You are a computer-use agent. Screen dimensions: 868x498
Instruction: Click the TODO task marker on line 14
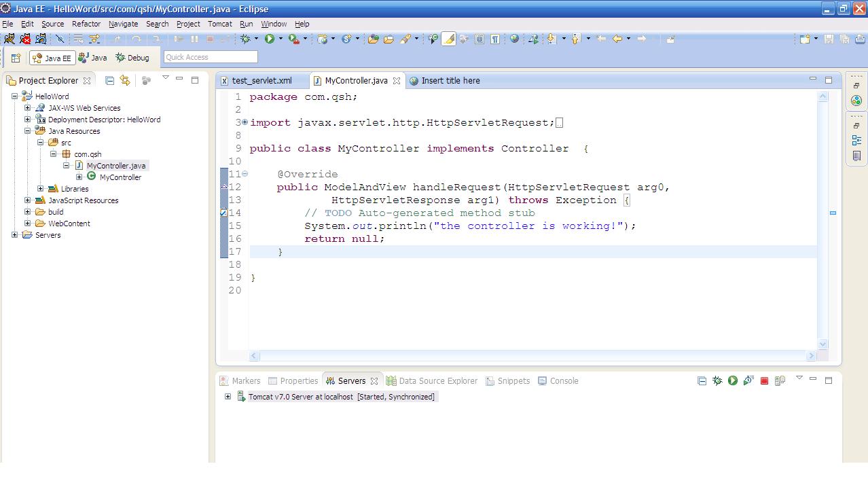(223, 213)
